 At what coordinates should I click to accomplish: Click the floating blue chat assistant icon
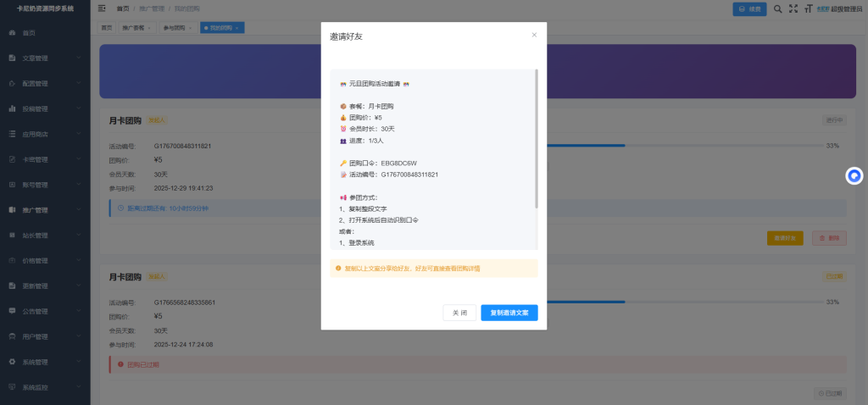854,176
